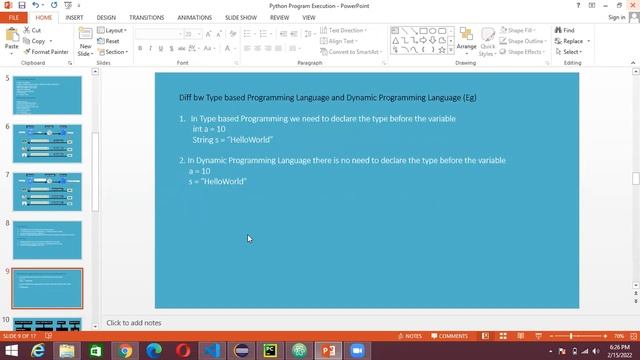Click fit slide to window icon
This screenshot has width=640, height=360.
(x=633, y=336)
